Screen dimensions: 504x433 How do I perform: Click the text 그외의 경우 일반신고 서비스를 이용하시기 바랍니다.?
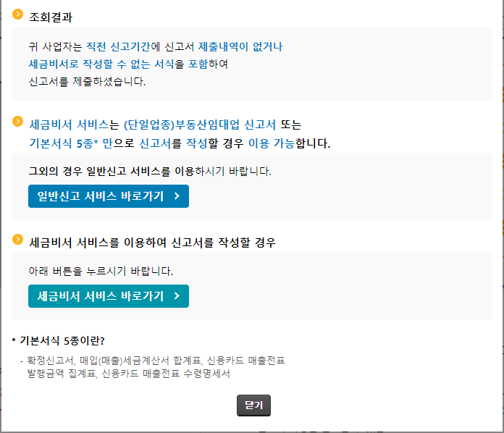150,171
